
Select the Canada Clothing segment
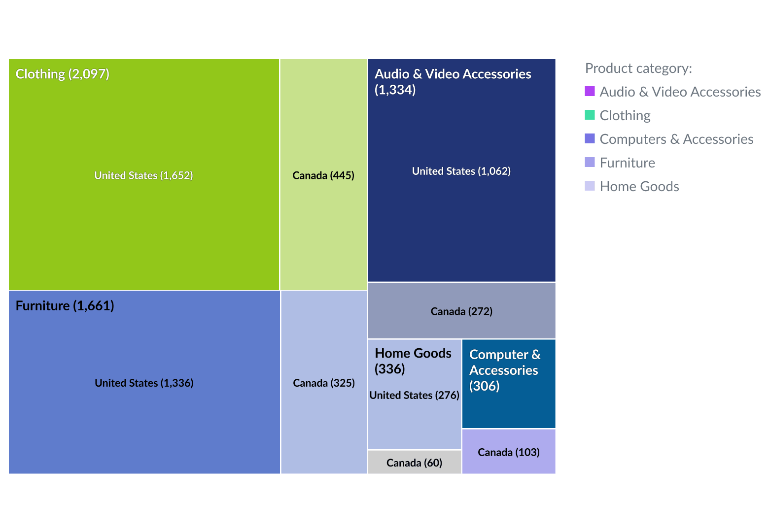(323, 175)
